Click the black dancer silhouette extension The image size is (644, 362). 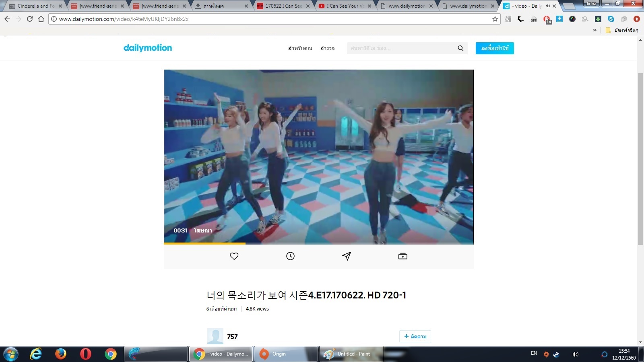point(521,19)
